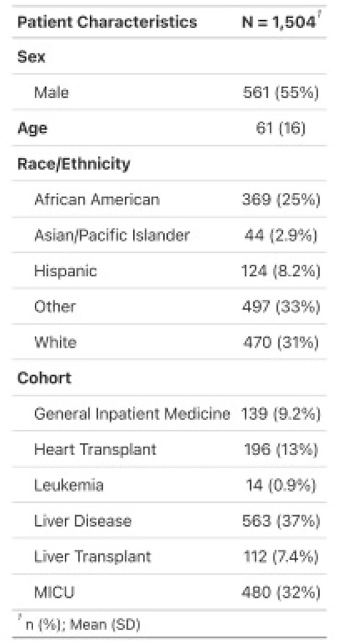
Task: Click the Heart Transplant row label
Action: pyautogui.click(x=95, y=449)
